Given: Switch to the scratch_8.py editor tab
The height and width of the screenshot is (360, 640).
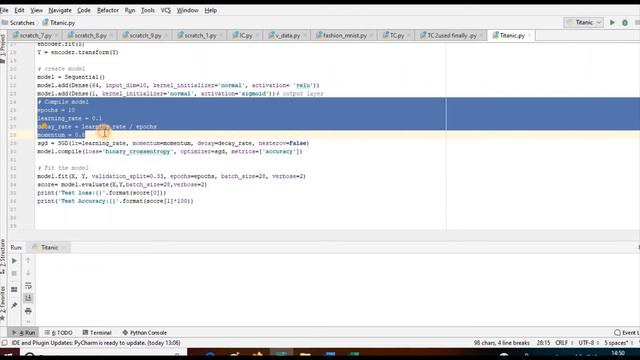Looking at the screenshot, I should pos(90,36).
